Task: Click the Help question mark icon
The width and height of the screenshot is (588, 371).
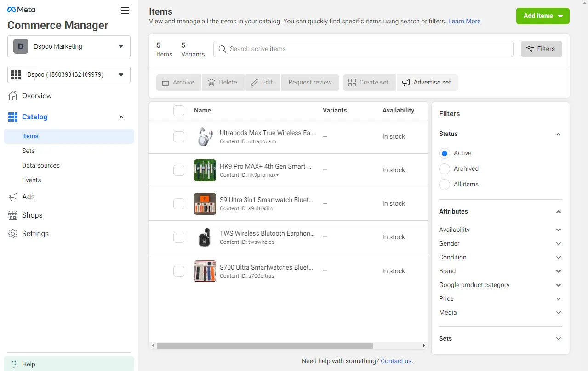Action: tap(14, 364)
